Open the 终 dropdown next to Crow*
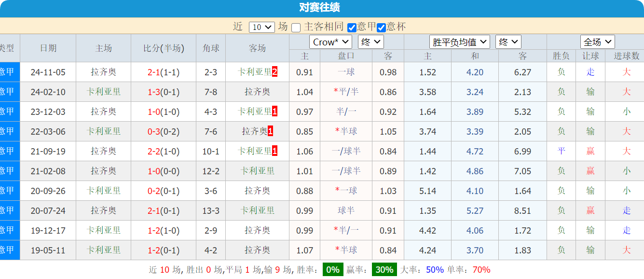The image size is (644, 279). pos(370,42)
